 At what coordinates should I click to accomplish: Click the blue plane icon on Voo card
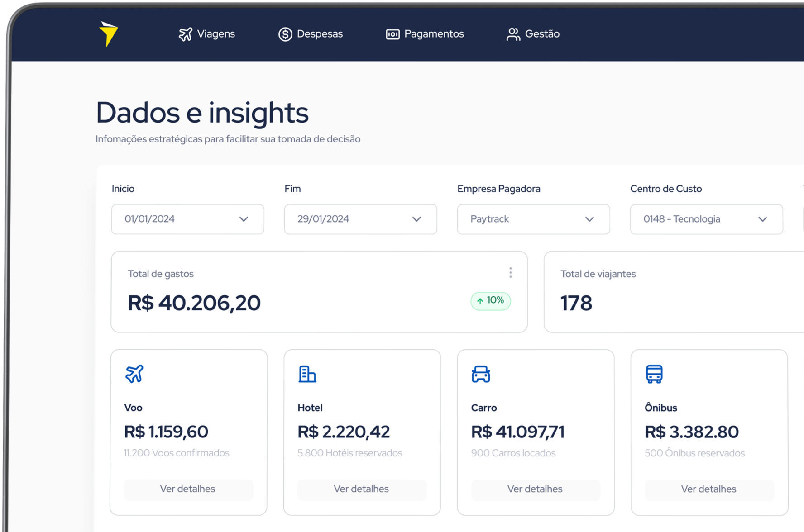(x=134, y=374)
